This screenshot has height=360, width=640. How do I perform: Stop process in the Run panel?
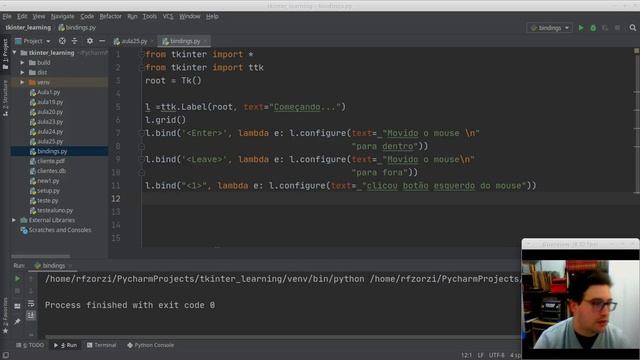click(18, 291)
